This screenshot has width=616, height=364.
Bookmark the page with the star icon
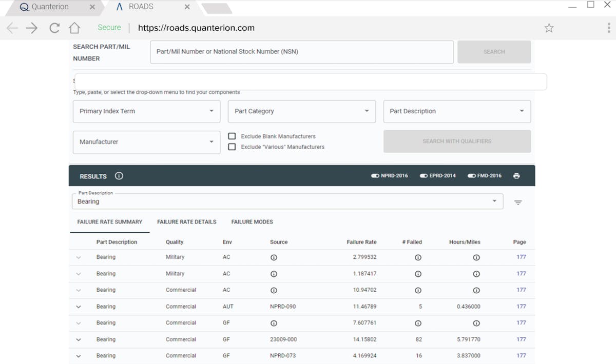[x=549, y=28]
